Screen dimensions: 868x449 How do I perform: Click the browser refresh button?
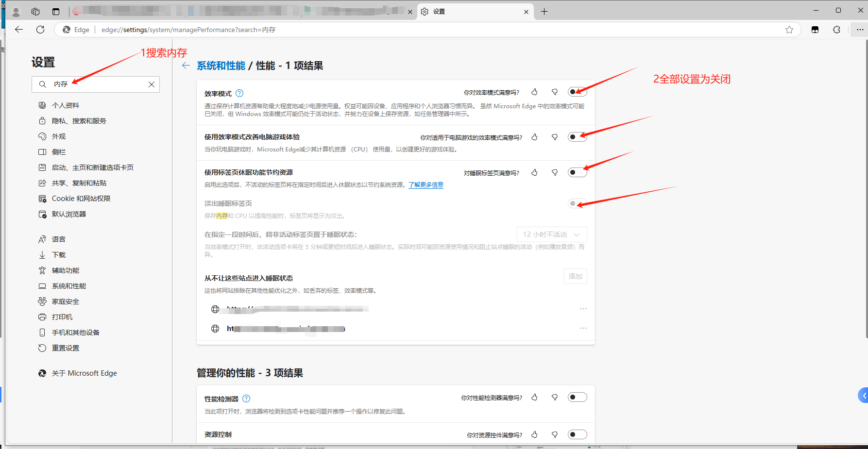coord(40,30)
